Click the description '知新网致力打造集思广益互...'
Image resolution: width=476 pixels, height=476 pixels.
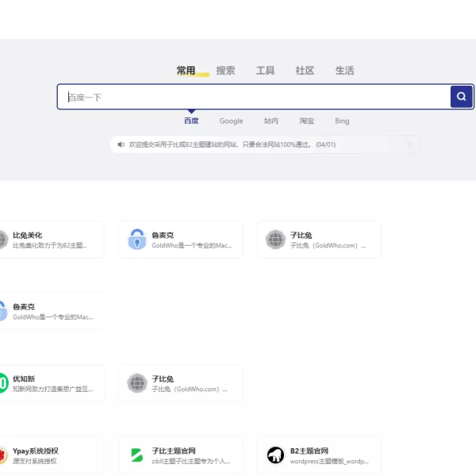click(53, 390)
